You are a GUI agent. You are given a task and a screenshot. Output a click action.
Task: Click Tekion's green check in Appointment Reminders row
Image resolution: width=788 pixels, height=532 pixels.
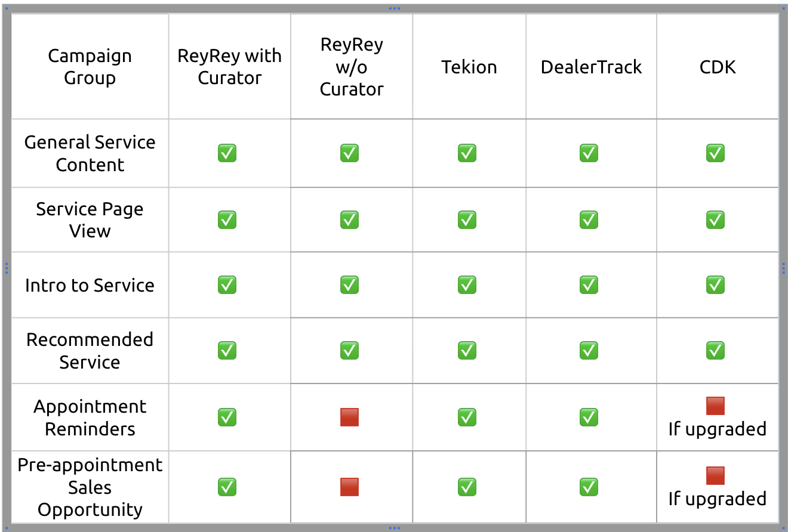pyautogui.click(x=467, y=417)
